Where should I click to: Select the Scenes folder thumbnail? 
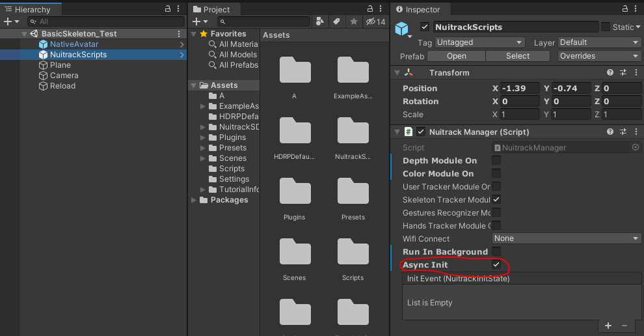point(295,259)
